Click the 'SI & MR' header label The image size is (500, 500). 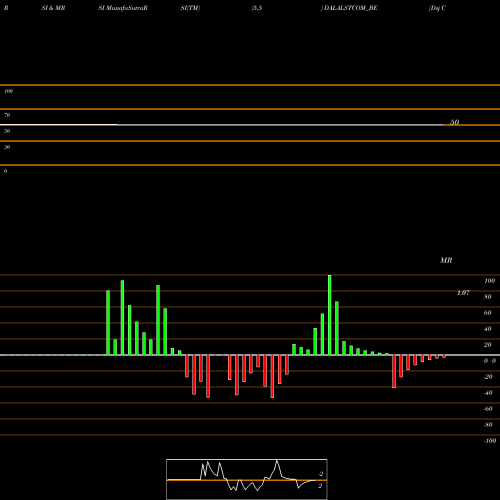click(x=53, y=8)
